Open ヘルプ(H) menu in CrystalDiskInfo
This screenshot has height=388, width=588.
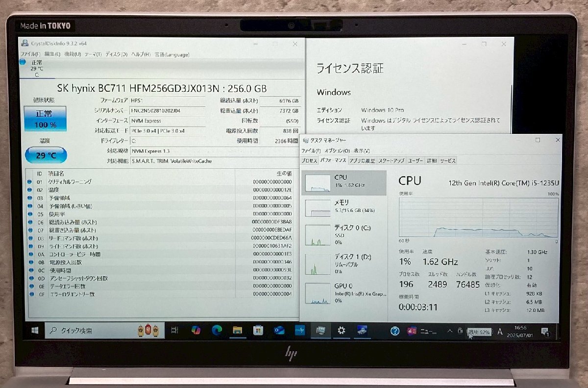coord(141,54)
